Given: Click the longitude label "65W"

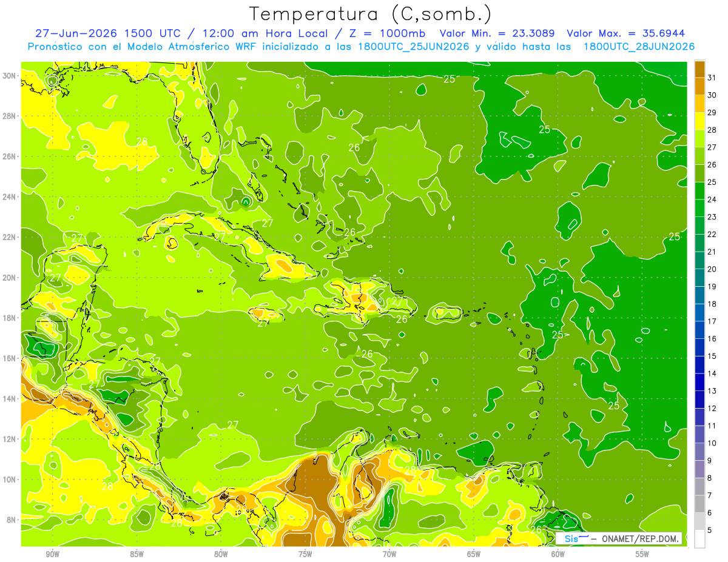Looking at the screenshot, I should (x=474, y=554).
